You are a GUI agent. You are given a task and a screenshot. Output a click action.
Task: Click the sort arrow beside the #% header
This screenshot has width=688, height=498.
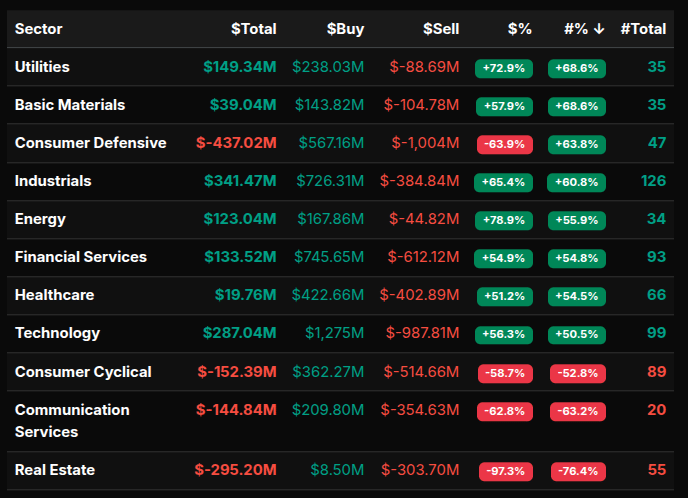pyautogui.click(x=599, y=29)
